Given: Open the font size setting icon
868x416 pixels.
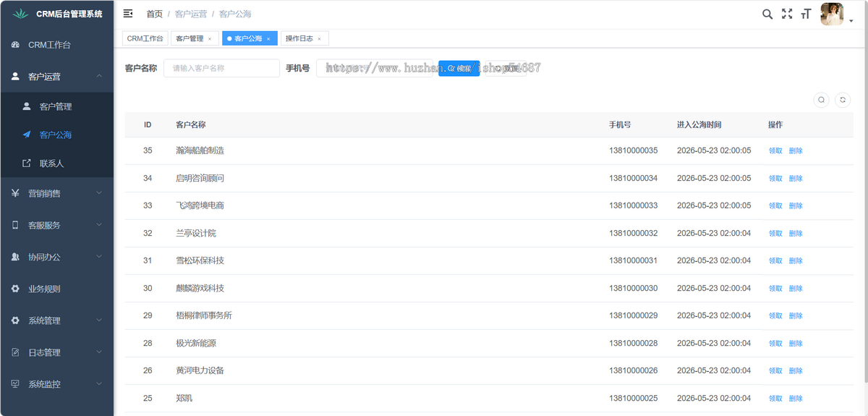Looking at the screenshot, I should click(x=806, y=14).
